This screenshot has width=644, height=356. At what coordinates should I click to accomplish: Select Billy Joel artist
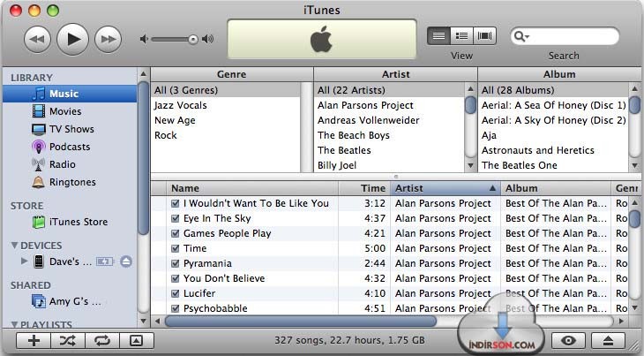point(390,165)
